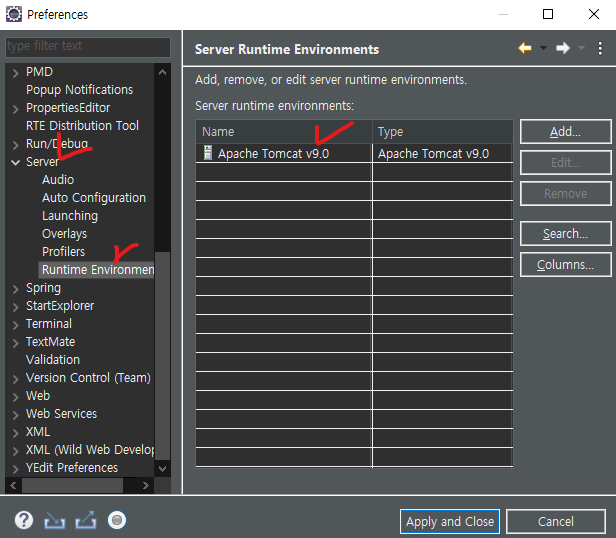Viewport: 616px width, 538px height.
Task: Expand the Run/Debug node
Action: 15,145
